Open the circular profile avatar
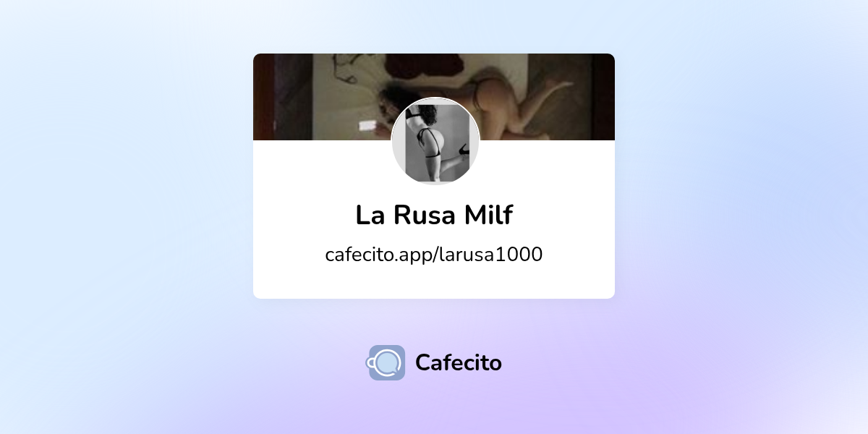This screenshot has width=868, height=434. [435, 142]
